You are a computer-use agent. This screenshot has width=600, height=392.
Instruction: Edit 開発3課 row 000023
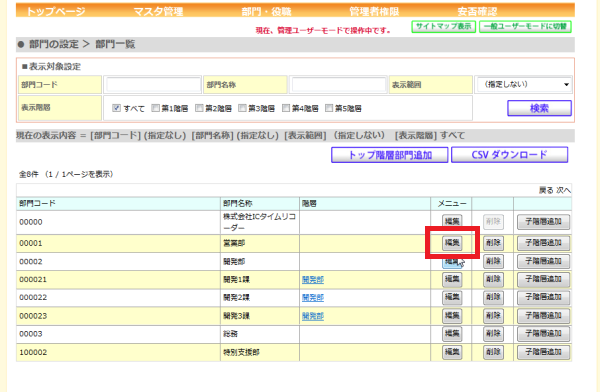click(x=452, y=316)
